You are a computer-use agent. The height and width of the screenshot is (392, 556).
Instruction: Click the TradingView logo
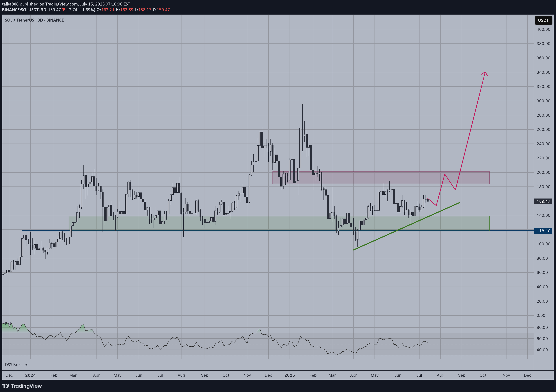pyautogui.click(x=22, y=386)
